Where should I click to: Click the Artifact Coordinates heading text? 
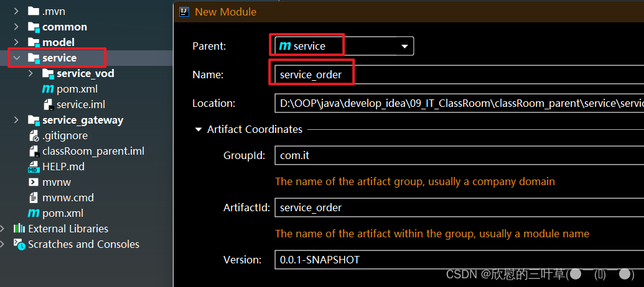pyautogui.click(x=254, y=130)
